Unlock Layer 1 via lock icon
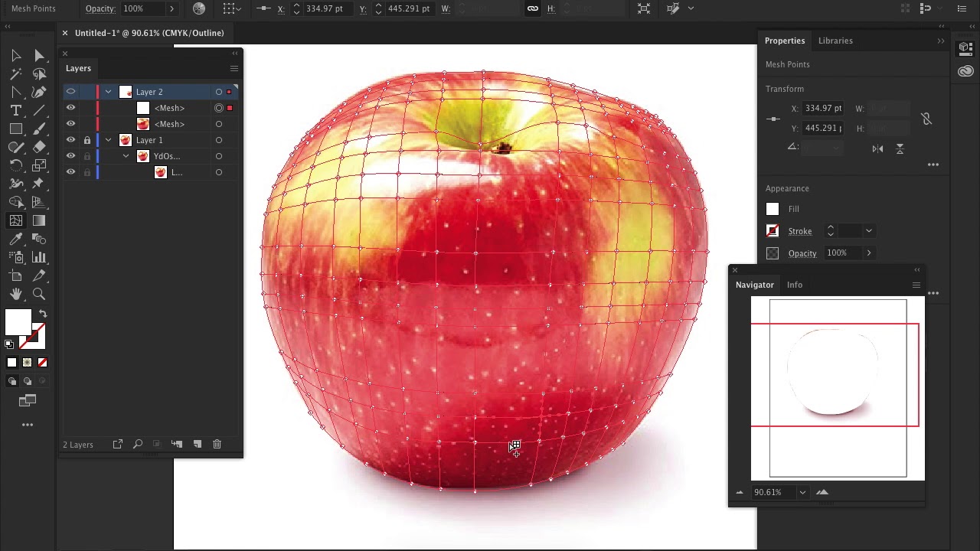The height and width of the screenshot is (551, 980). coord(87,140)
